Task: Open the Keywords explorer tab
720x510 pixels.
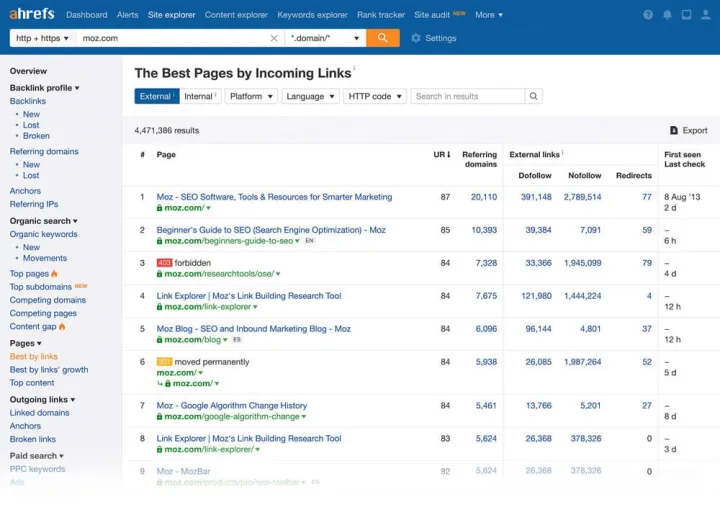Action: [312, 15]
